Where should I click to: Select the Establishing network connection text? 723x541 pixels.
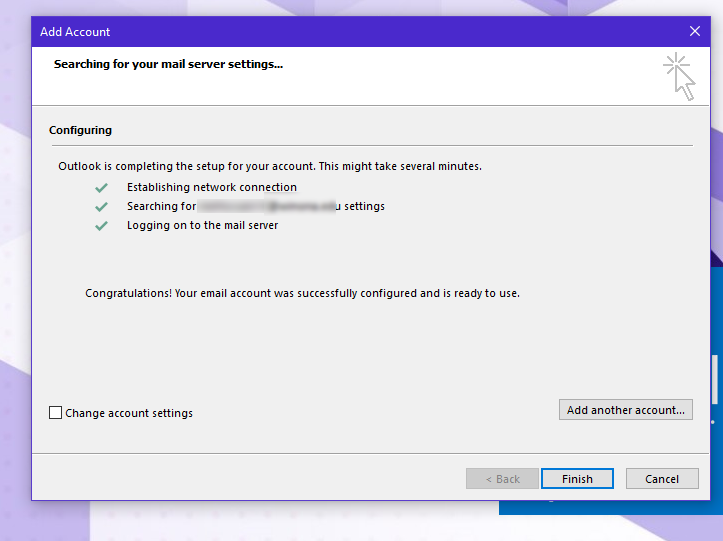tap(211, 187)
